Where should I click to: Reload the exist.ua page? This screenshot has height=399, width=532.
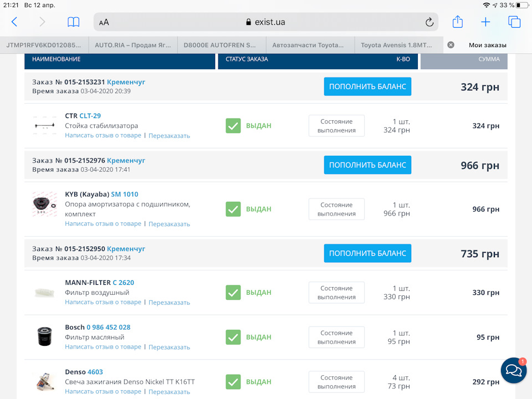tap(429, 22)
